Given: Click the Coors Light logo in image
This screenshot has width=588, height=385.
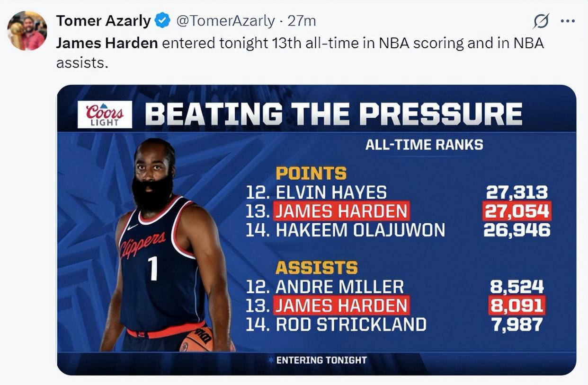Looking at the screenshot, I should pos(105,114).
